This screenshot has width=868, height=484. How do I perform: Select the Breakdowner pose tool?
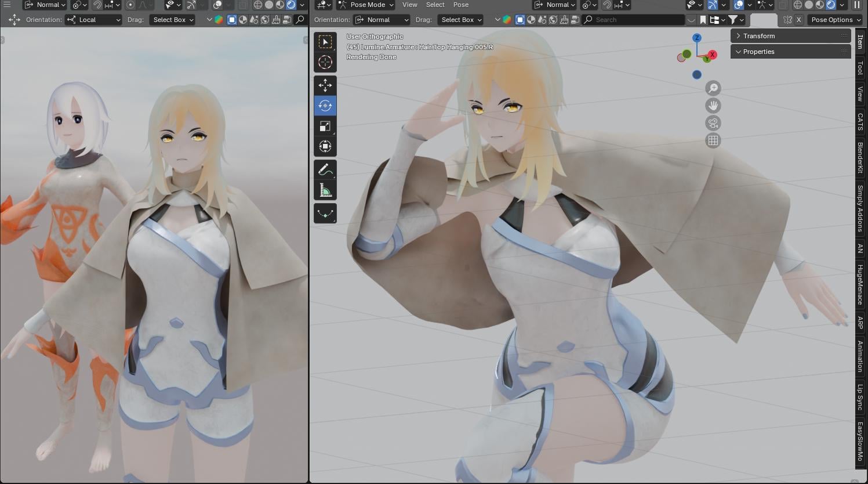[x=325, y=213]
